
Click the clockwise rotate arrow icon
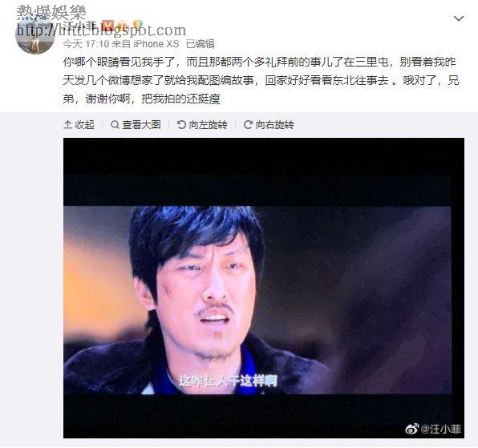[248, 124]
